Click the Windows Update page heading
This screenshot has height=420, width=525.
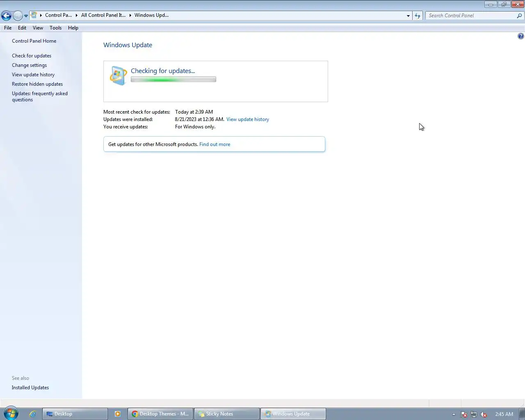(x=128, y=45)
